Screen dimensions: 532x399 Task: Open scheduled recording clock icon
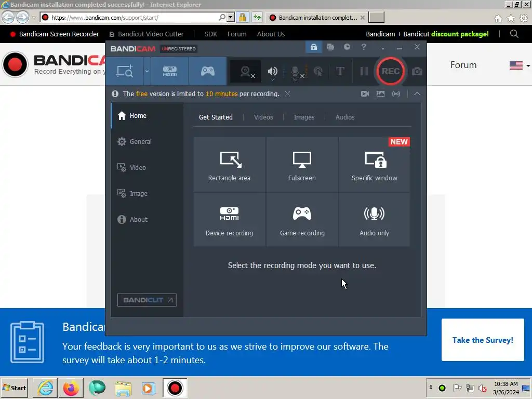(347, 47)
